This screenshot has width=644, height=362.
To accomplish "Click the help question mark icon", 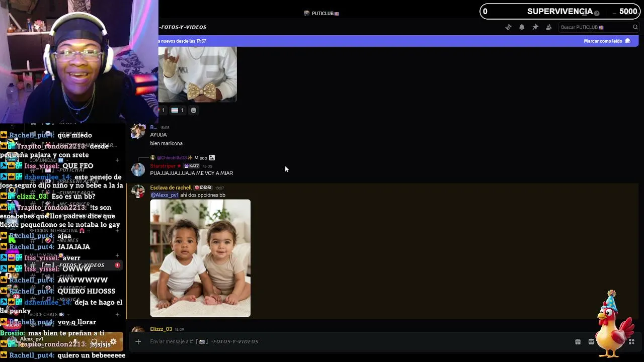I will 597,13.
